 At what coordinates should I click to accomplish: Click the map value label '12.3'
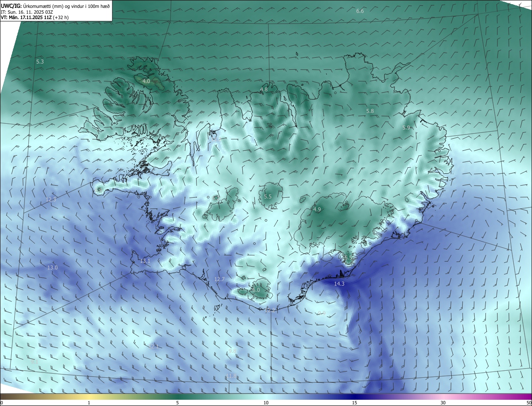[x=51, y=200]
